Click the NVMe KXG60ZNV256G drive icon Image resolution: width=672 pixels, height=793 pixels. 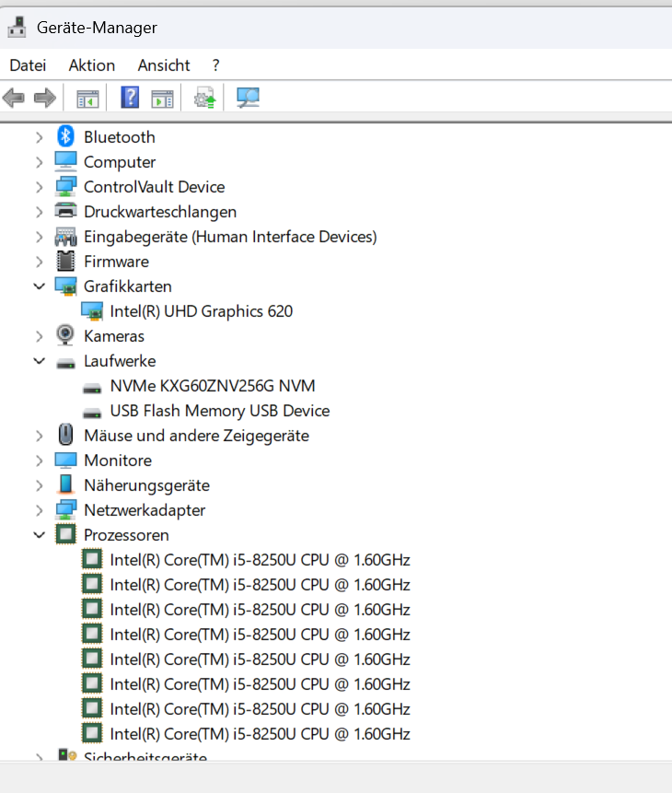pos(92,388)
